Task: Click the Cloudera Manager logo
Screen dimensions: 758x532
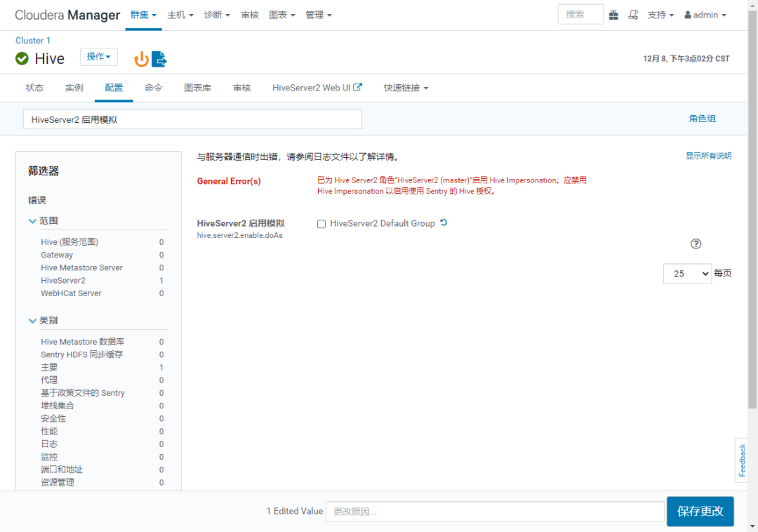Action: pos(67,15)
